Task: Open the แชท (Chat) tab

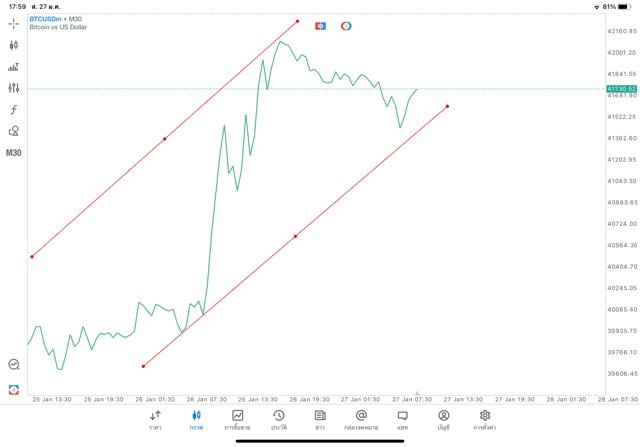Action: 402,419
